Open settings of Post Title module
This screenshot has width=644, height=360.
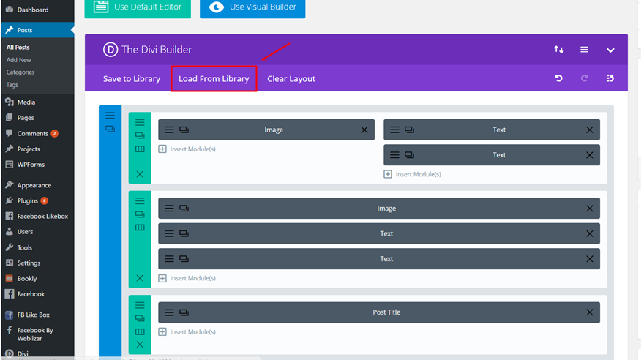tap(169, 312)
